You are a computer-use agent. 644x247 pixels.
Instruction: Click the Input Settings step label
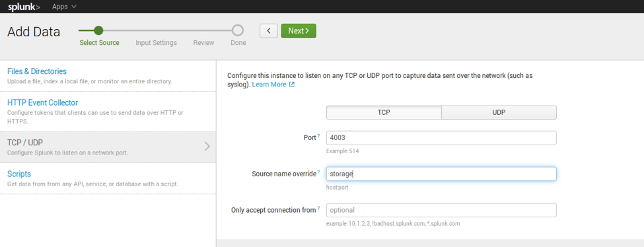click(156, 43)
